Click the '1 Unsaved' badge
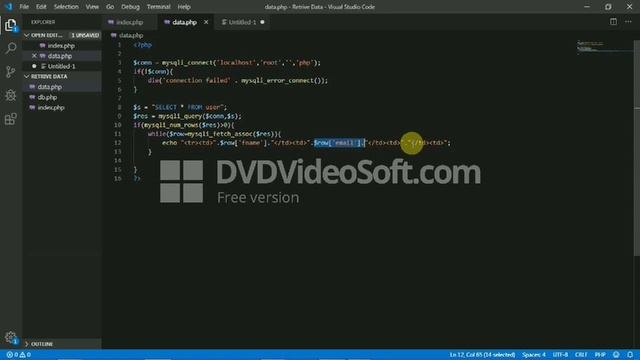Viewport: 640px width, 360px height. [85, 36]
